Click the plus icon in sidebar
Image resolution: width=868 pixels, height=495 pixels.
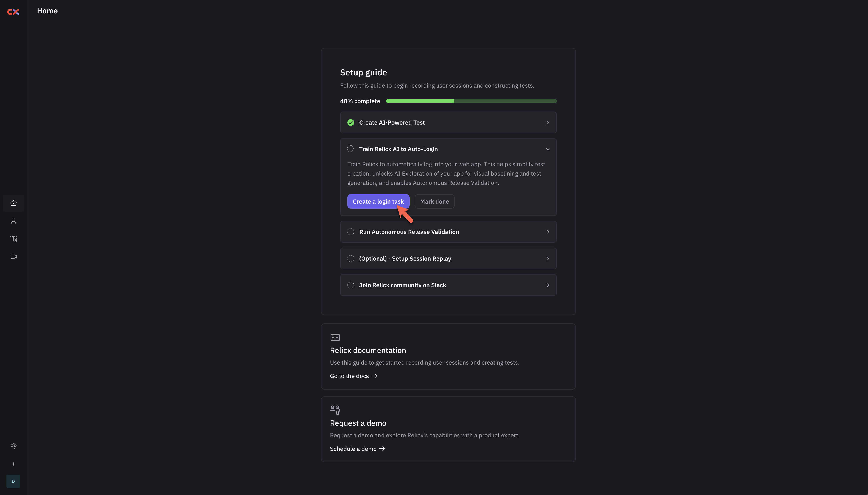click(x=14, y=464)
